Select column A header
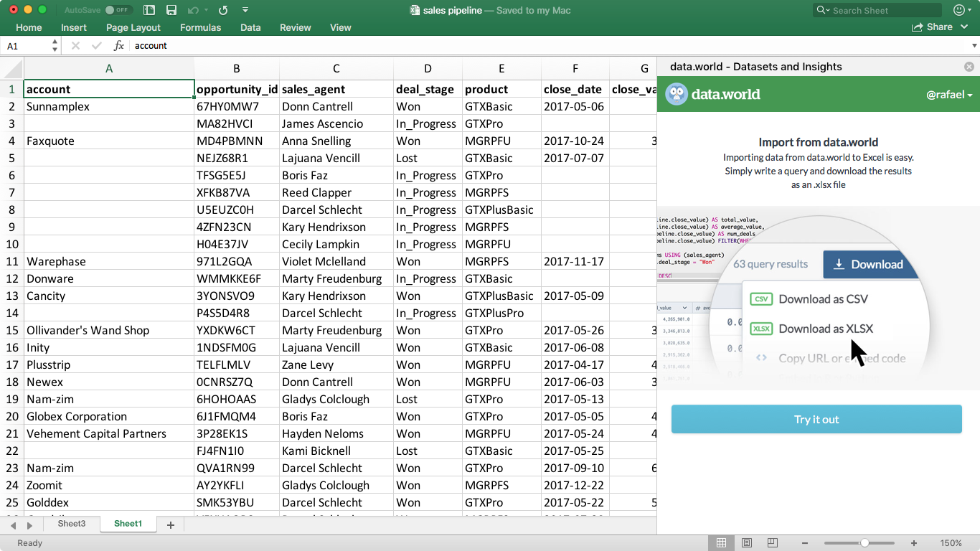 coord(109,69)
